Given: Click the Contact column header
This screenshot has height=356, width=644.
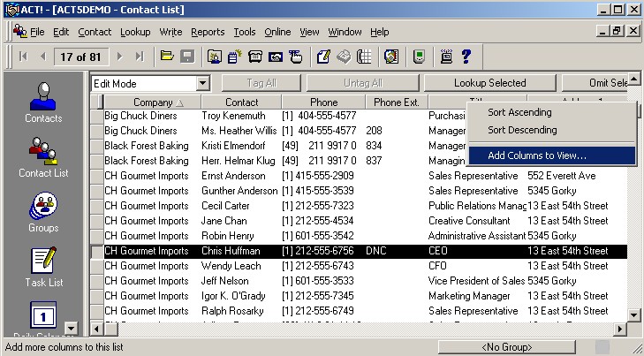Looking at the screenshot, I should 241,102.
